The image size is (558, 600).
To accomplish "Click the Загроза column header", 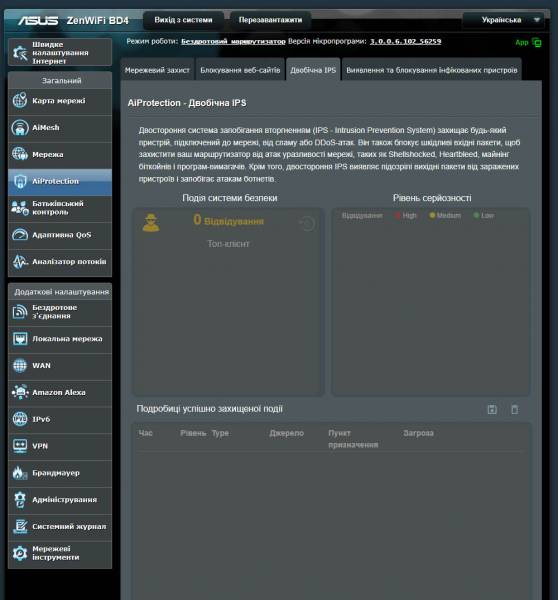I will point(418,433).
